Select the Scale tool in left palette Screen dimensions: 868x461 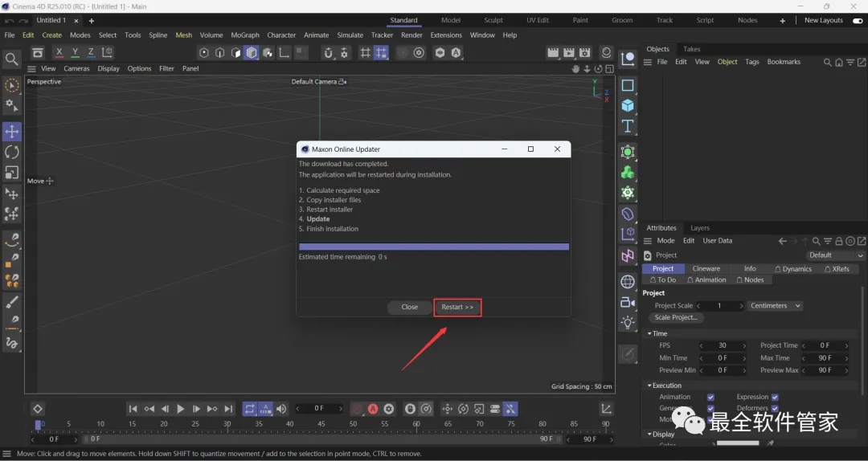click(x=11, y=173)
